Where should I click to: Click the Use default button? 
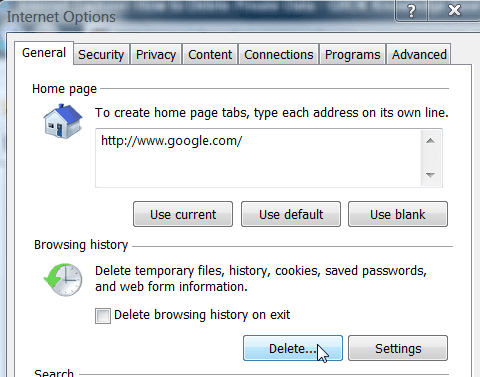coord(291,214)
